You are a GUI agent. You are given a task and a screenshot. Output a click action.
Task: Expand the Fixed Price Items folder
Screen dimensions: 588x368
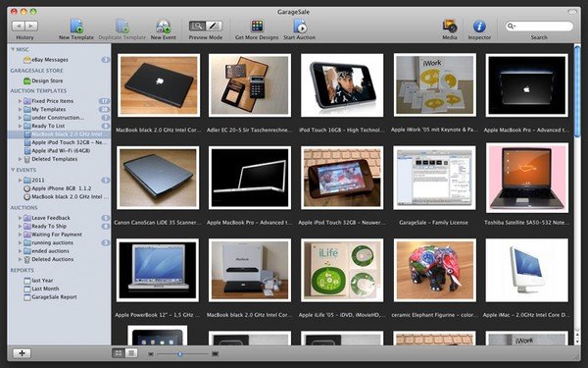click(20, 101)
